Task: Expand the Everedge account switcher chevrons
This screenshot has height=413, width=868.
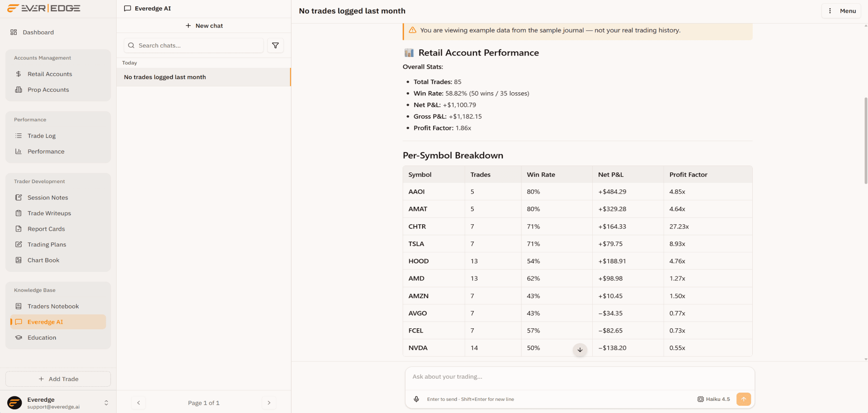Action: [x=106, y=403]
